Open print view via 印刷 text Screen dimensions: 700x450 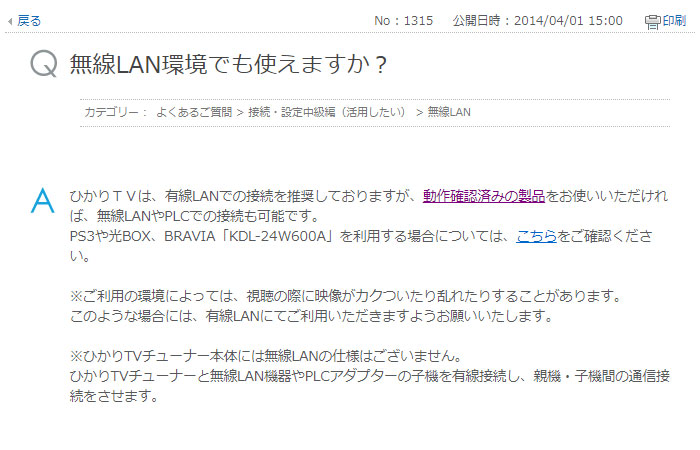tap(674, 21)
